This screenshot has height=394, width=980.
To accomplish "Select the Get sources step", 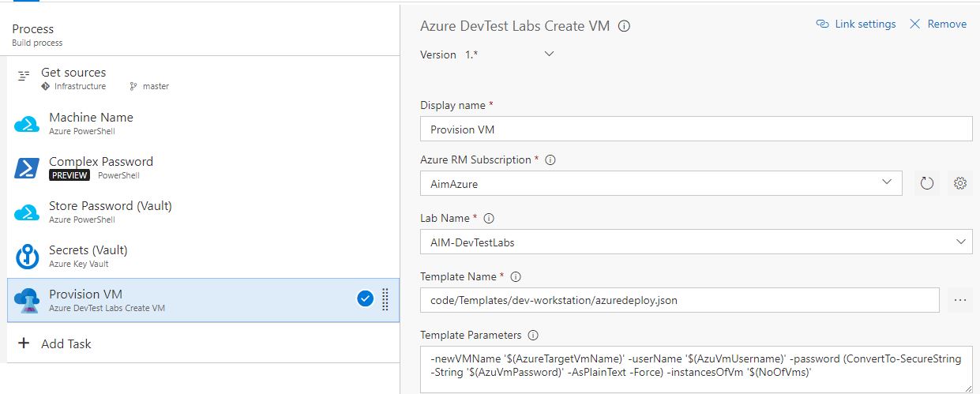I will tap(203, 78).
